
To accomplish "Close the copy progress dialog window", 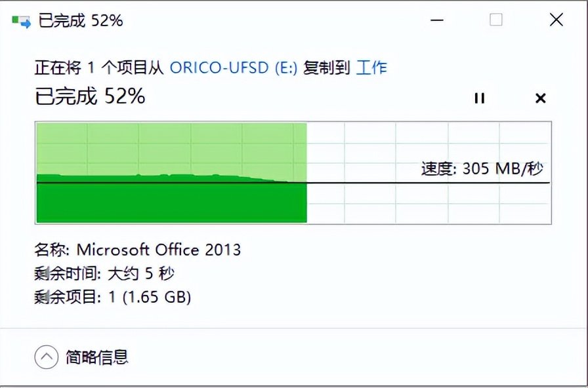I will coord(556,20).
